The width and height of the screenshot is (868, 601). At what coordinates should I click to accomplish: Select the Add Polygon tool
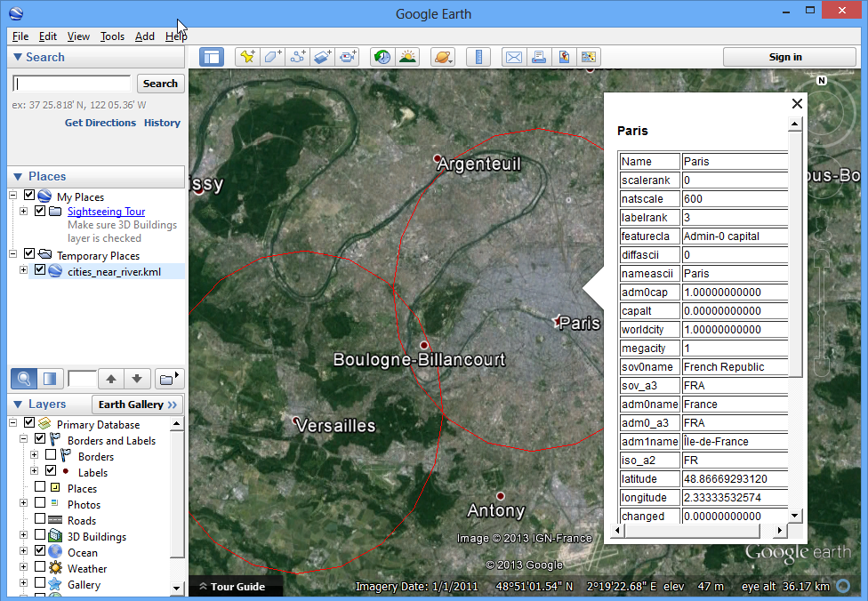[272, 57]
